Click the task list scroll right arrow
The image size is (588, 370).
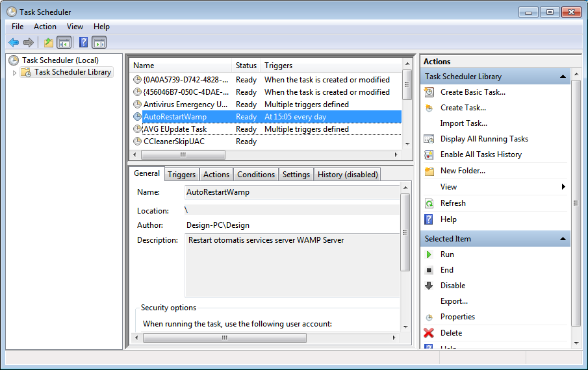[396, 154]
